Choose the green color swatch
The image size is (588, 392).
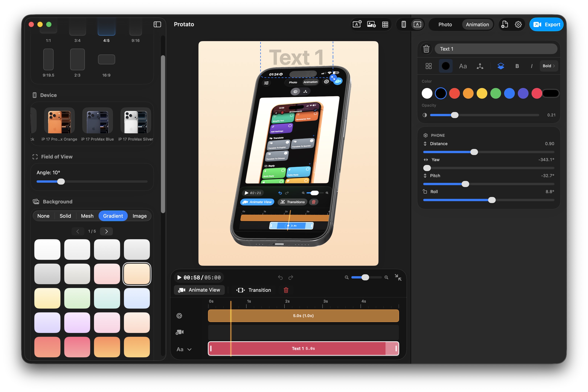pyautogui.click(x=495, y=94)
